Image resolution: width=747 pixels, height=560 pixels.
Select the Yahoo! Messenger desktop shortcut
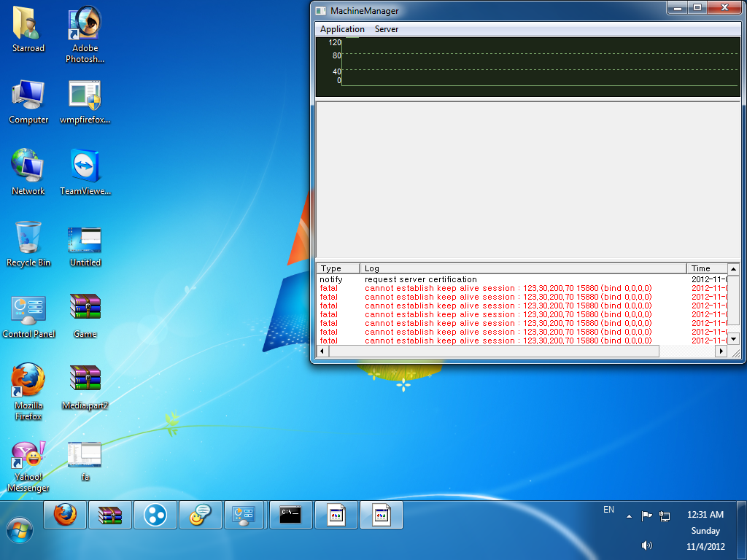pyautogui.click(x=28, y=467)
